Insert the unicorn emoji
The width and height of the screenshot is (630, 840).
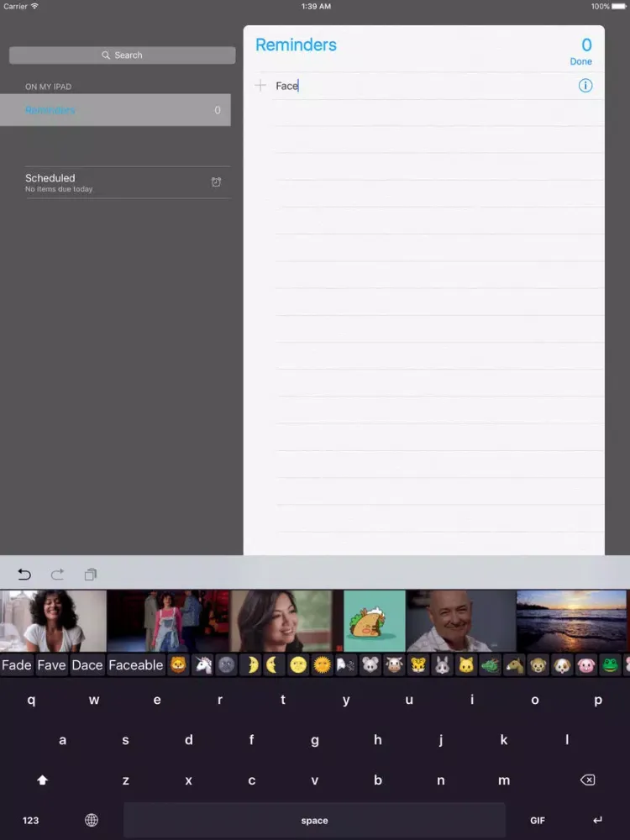[x=202, y=664]
